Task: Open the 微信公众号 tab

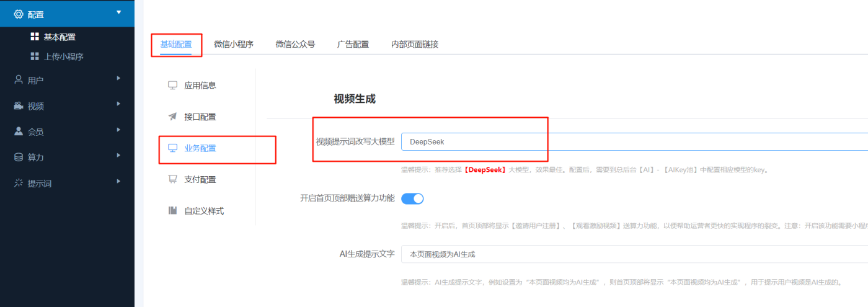Action: 295,44
